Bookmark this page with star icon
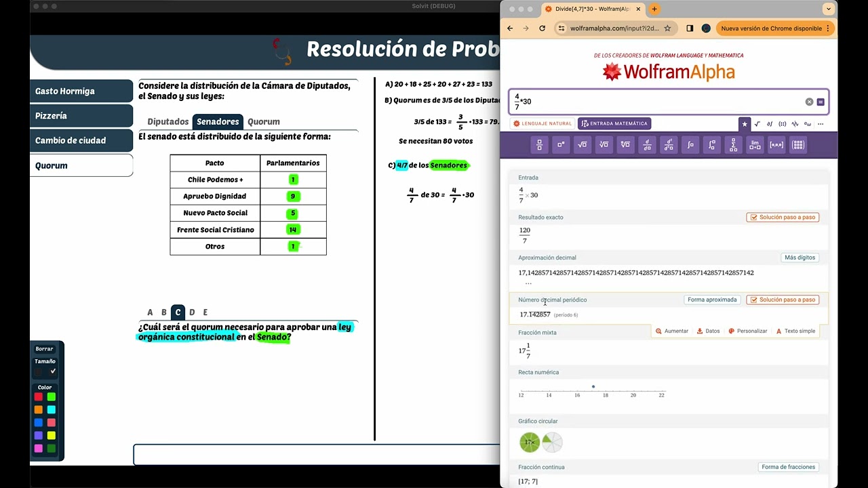The height and width of the screenshot is (488, 868). tap(667, 28)
